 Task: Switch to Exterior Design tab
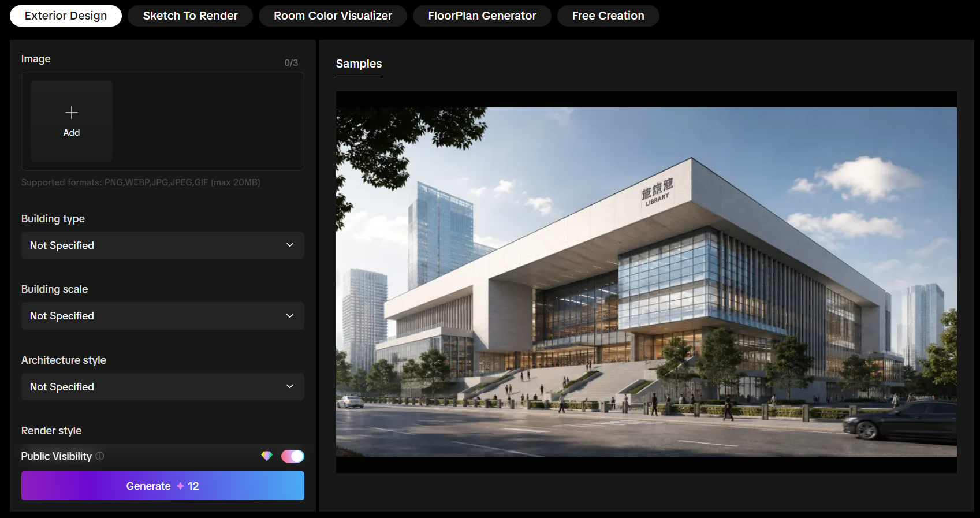pyautogui.click(x=66, y=16)
